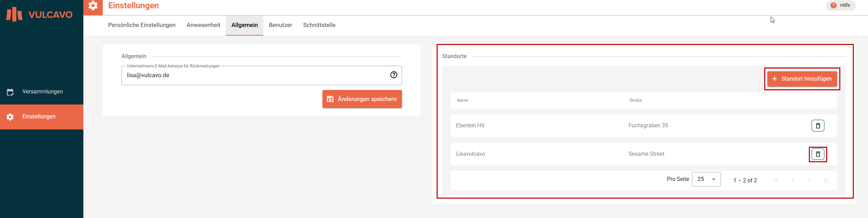Screen dimensions: 868x218
Task: Go to the last page of locations
Action: 826,181
